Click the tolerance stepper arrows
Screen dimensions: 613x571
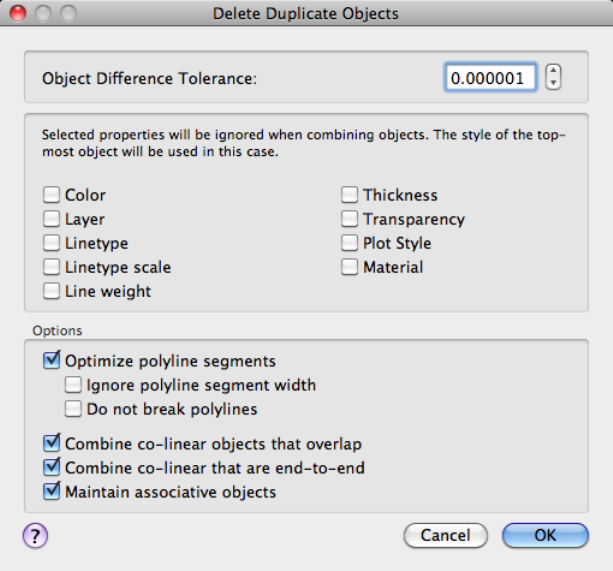point(555,77)
